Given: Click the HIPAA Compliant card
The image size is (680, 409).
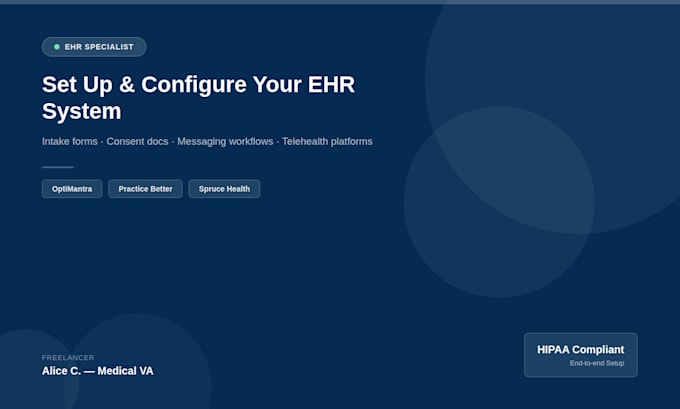Looking at the screenshot, I should pyautogui.click(x=581, y=355).
